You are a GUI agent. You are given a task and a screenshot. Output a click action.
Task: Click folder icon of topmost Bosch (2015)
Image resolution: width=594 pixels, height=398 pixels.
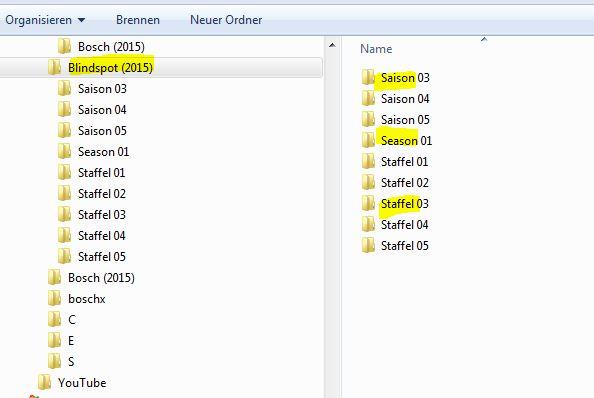point(64,46)
